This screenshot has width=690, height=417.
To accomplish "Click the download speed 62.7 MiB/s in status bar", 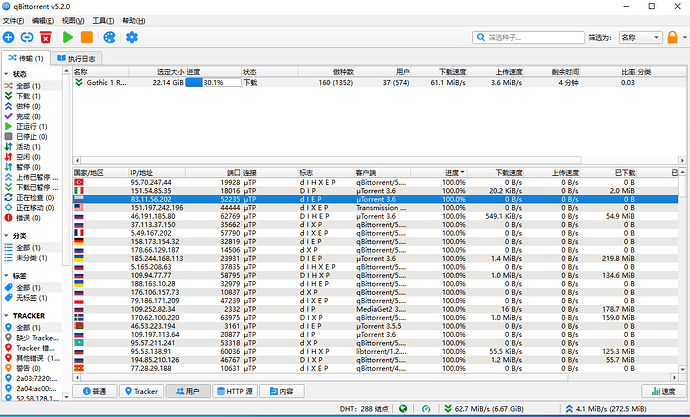I will coord(483,409).
